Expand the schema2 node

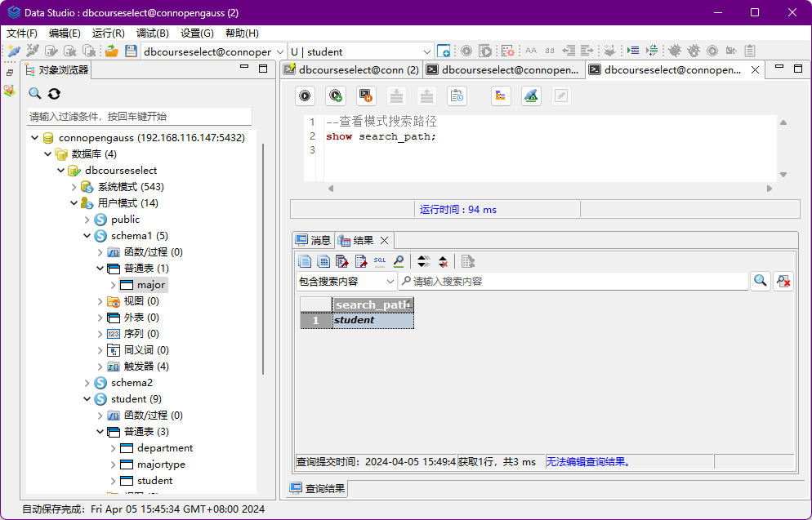tap(87, 383)
